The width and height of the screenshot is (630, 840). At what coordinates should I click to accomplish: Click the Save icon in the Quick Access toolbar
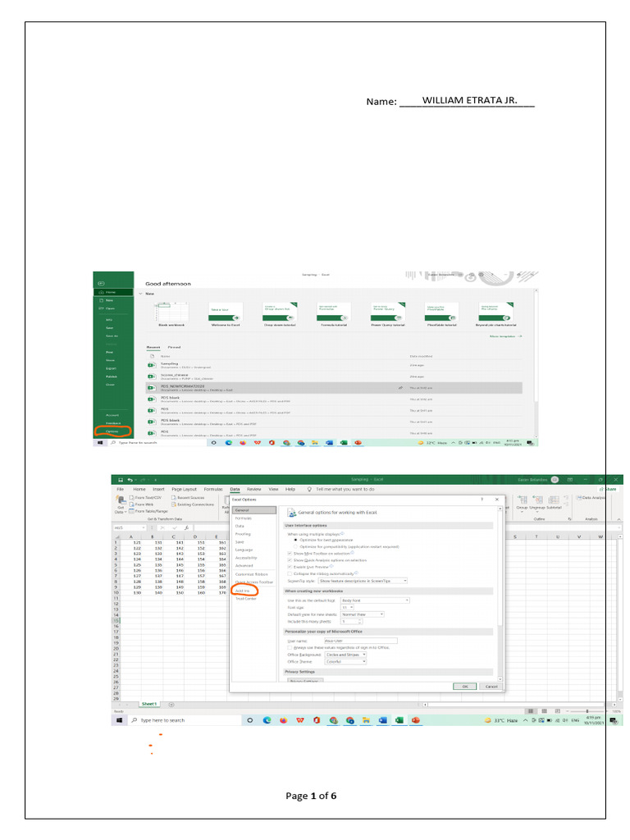121,480
